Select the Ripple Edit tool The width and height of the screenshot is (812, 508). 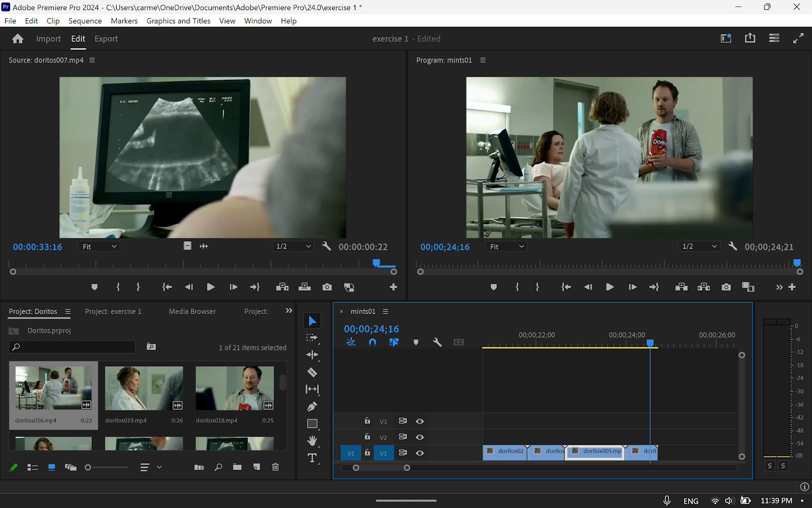312,355
